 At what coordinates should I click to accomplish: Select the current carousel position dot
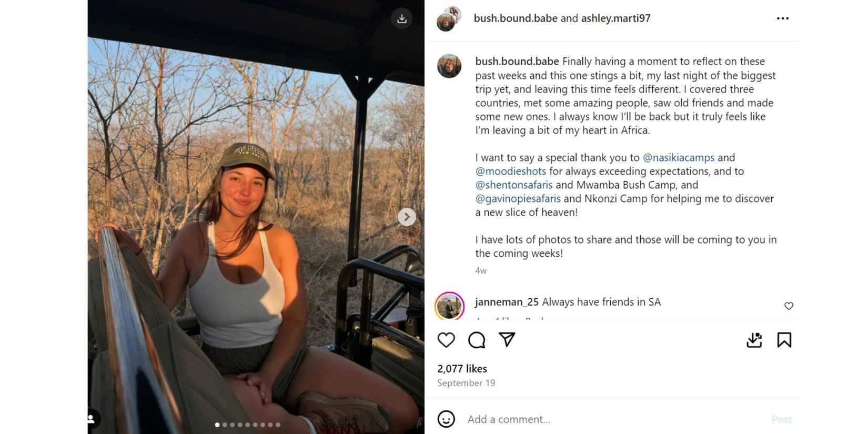pyautogui.click(x=217, y=425)
